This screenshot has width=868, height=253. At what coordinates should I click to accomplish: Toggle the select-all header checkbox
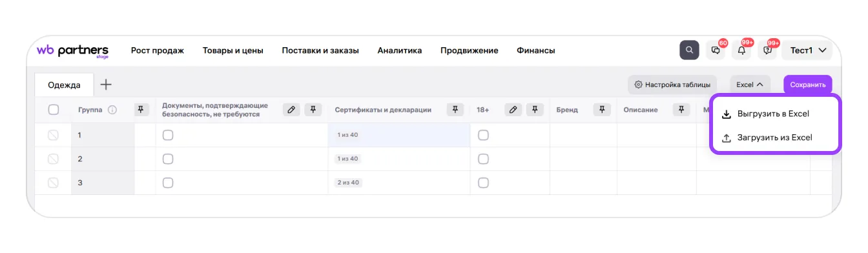point(54,110)
